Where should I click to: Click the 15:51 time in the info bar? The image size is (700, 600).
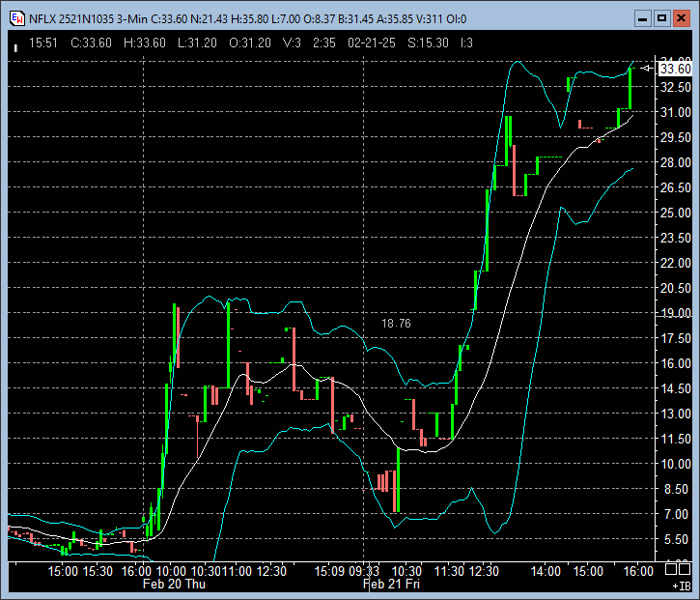[43, 43]
